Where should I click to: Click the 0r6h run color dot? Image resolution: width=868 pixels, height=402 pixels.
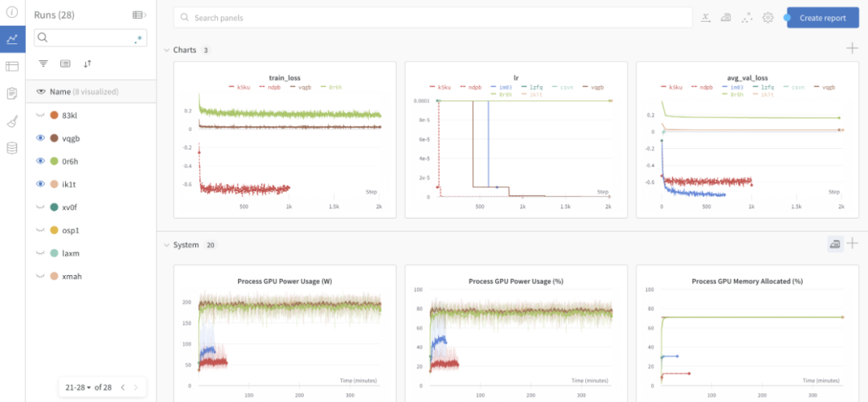pyautogui.click(x=55, y=161)
